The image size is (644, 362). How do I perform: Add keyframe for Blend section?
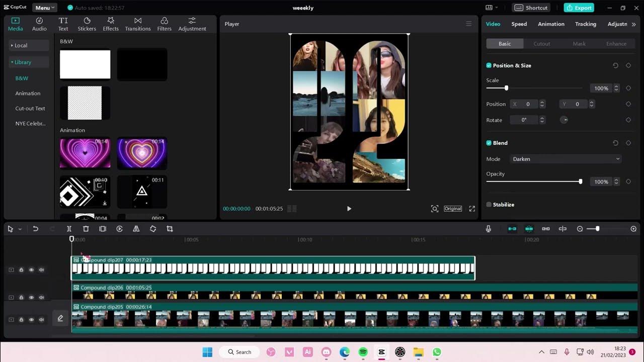(x=628, y=143)
